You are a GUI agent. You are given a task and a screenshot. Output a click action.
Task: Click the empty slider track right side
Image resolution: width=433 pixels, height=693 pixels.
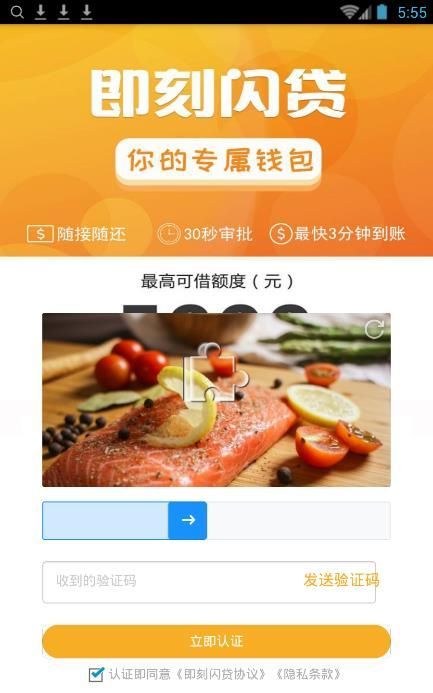coord(299,520)
